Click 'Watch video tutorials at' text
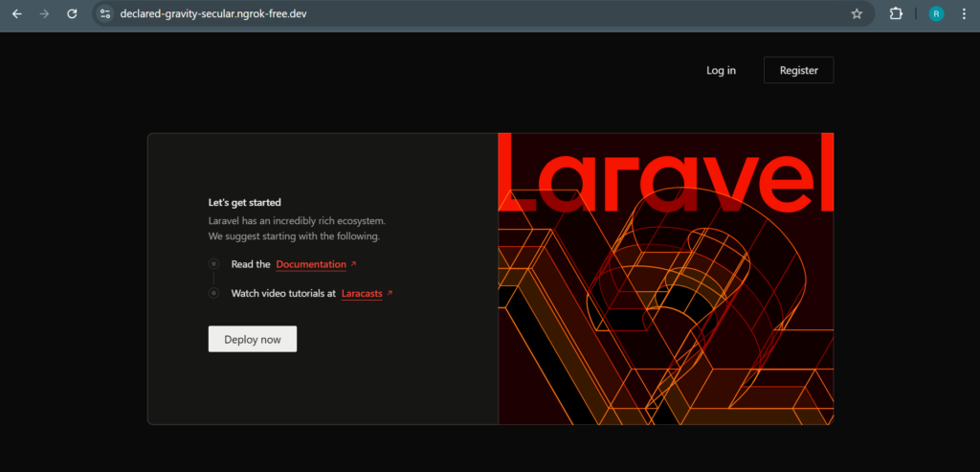The height and width of the screenshot is (472, 980). tap(283, 293)
